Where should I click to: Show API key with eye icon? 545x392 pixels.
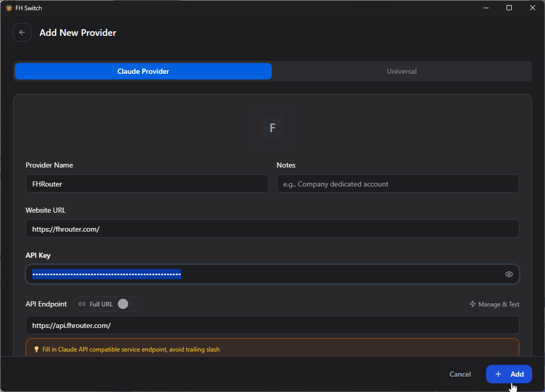509,274
